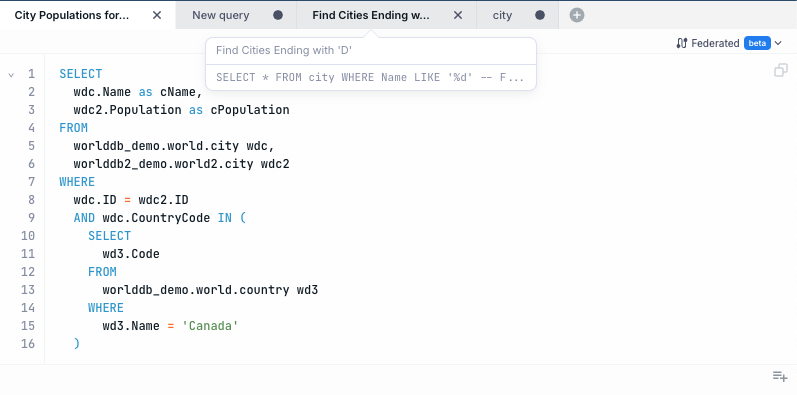Click the add-cell icon at bottom right
Image resolution: width=797 pixels, height=395 pixels.
[x=780, y=376]
